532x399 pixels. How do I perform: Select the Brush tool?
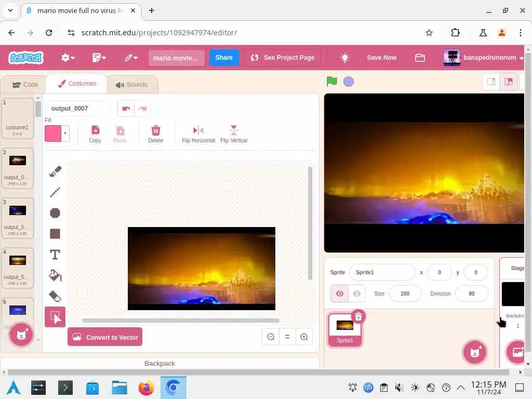[55, 171]
